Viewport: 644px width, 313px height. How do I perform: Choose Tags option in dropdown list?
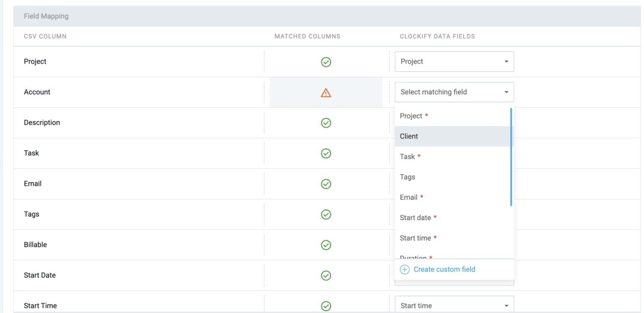(452, 177)
